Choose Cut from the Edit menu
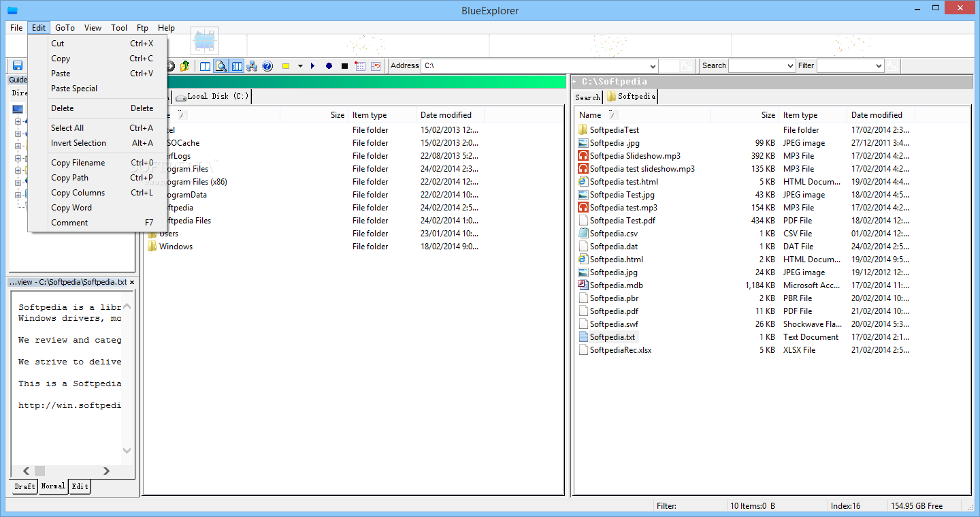The image size is (980, 517). 97,44
